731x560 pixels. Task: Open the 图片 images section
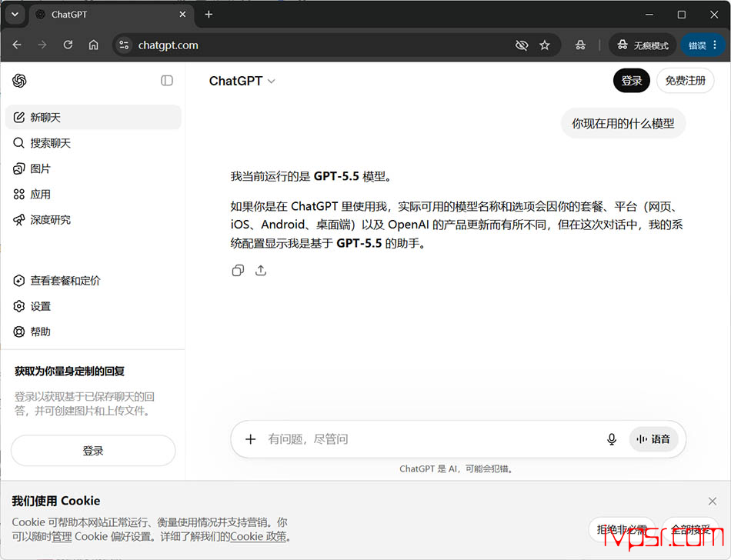(93, 168)
